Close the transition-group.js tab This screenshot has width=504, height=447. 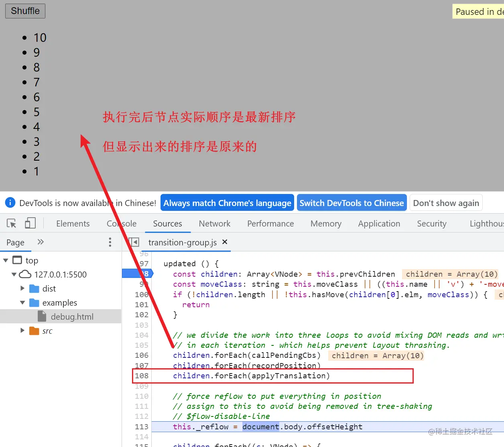[225, 242]
